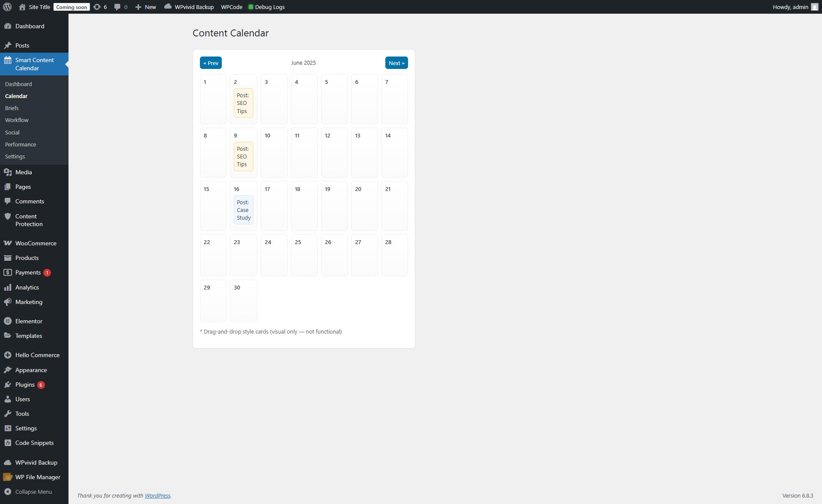
Task: Click the Analytics bar chart icon
Action: pyautogui.click(x=8, y=287)
